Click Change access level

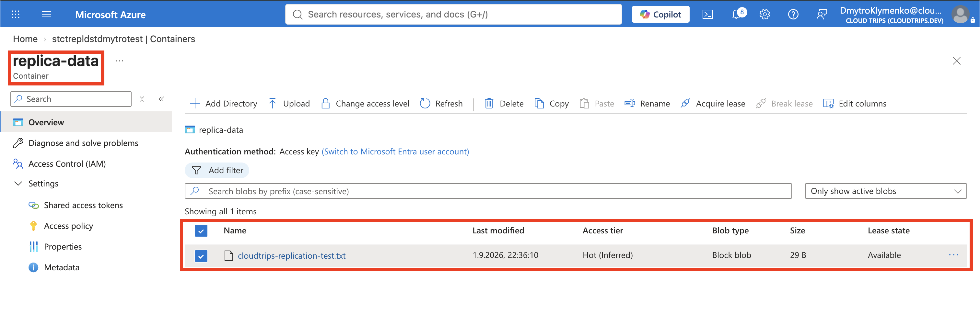coord(365,103)
